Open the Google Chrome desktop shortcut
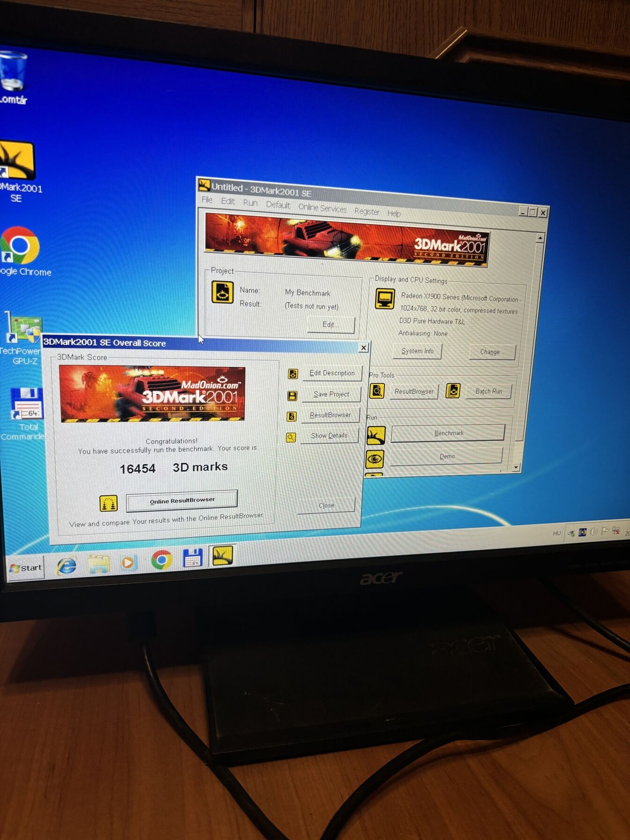630x840 pixels. tap(22, 251)
